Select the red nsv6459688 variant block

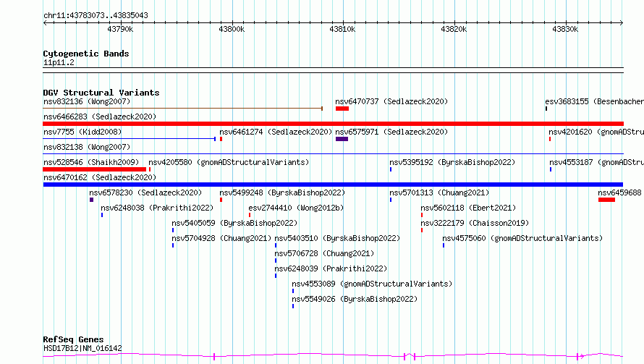[x=606, y=200]
